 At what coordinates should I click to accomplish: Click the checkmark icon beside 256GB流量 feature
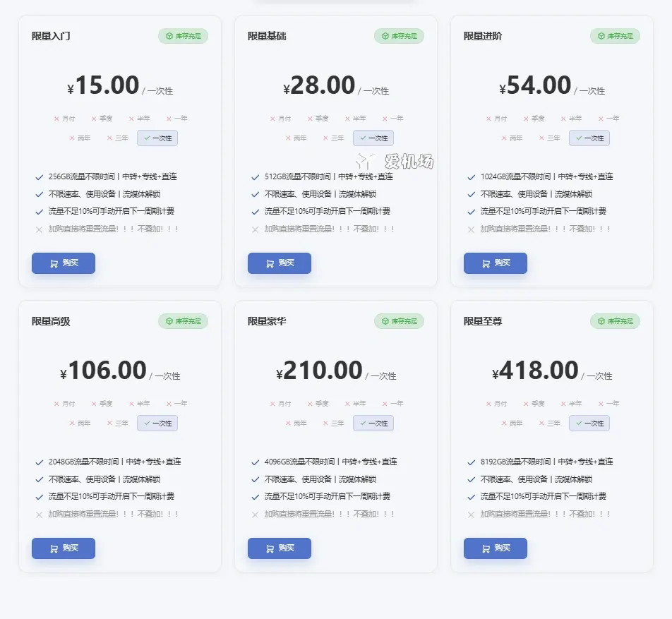click(x=40, y=176)
